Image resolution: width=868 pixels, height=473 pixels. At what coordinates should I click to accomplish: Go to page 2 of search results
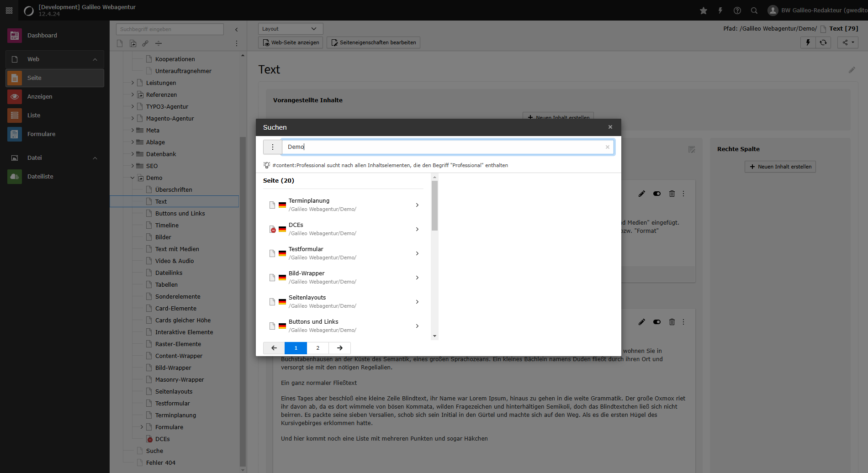point(318,348)
